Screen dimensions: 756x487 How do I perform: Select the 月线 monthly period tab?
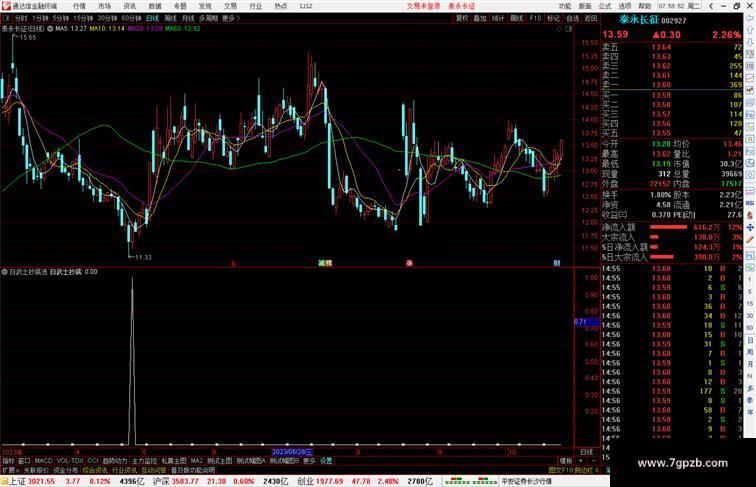point(188,18)
